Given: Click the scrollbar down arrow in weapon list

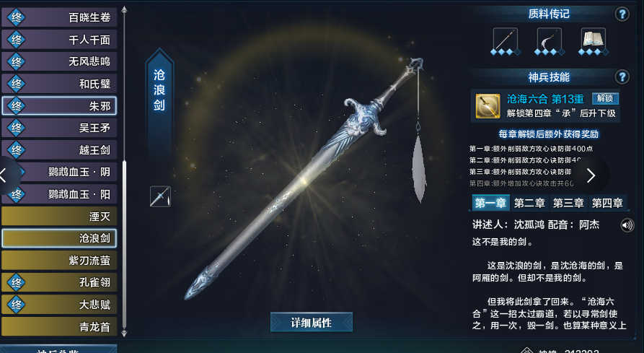Looking at the screenshot, I should click(x=124, y=334).
